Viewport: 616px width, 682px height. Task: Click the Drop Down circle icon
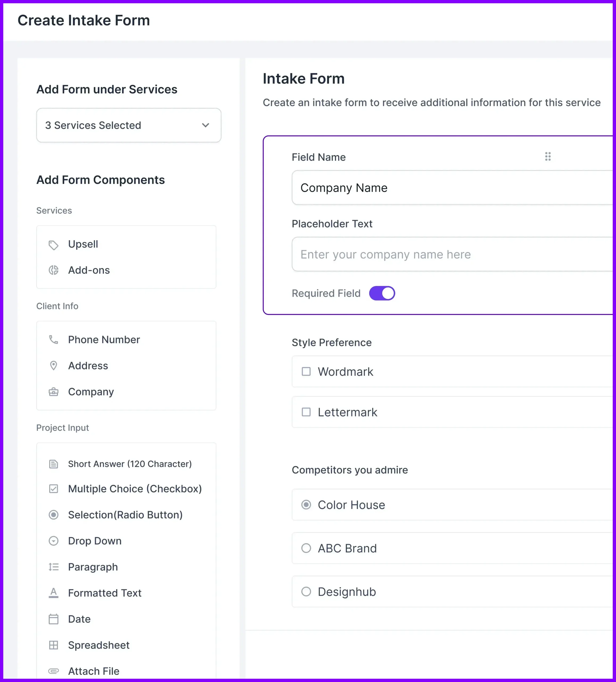(54, 541)
